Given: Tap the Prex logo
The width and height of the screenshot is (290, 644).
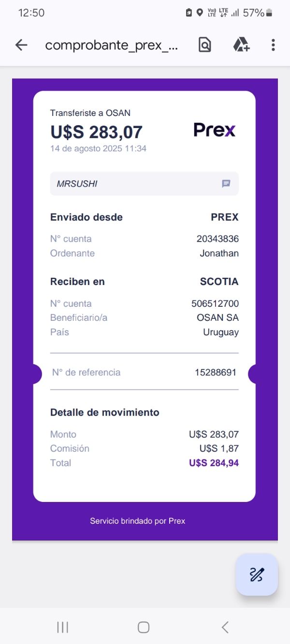Looking at the screenshot, I should tap(214, 130).
